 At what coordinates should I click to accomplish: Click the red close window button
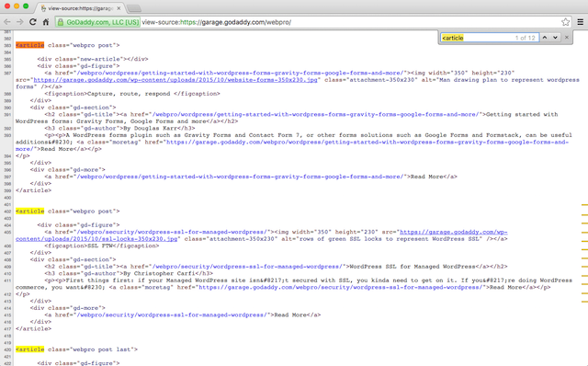click(x=7, y=6)
